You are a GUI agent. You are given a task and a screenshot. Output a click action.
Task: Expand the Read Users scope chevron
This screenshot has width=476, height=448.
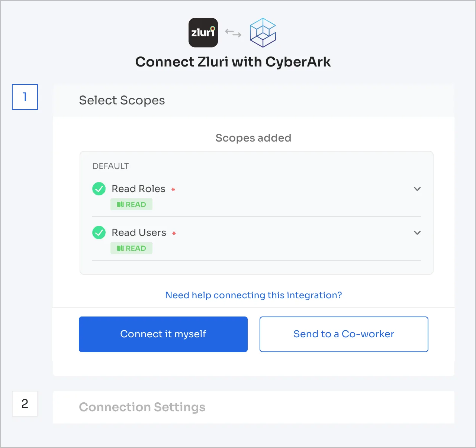(x=417, y=233)
